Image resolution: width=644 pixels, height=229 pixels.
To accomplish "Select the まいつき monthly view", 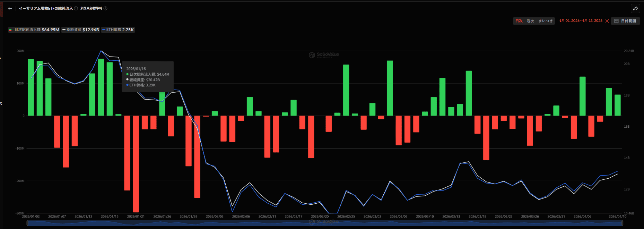I will click(545, 21).
